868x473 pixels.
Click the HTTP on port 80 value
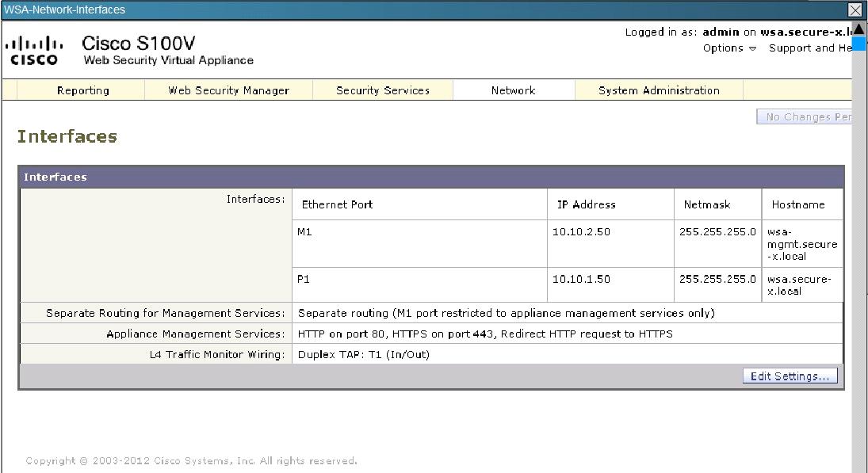(485, 334)
